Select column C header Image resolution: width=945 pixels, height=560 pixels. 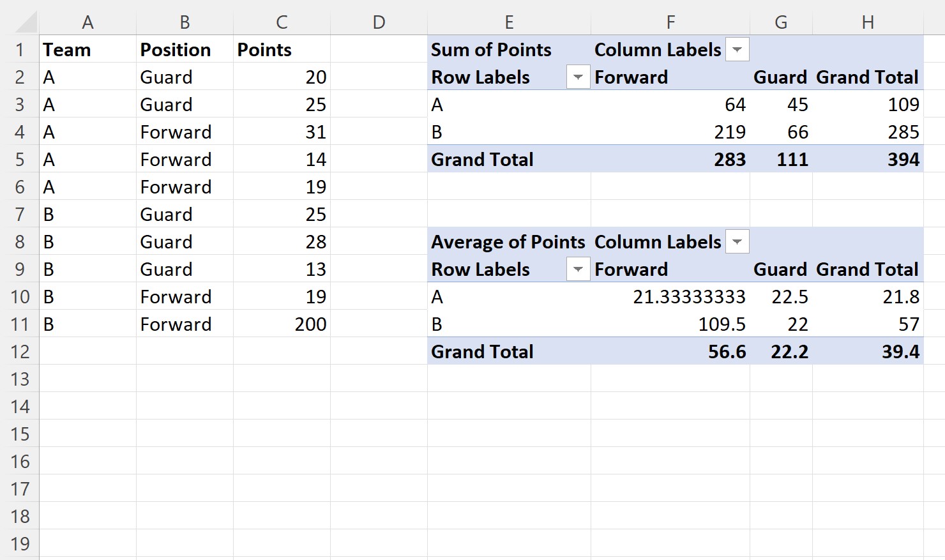[x=282, y=22]
